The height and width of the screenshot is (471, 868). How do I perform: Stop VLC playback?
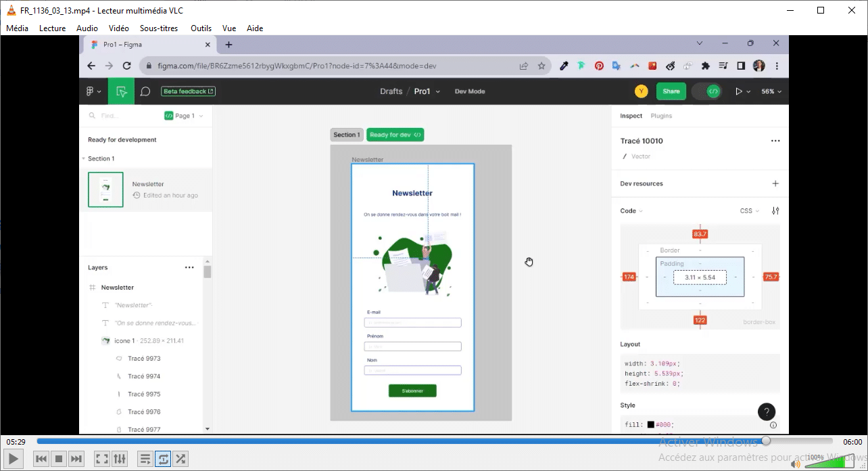click(x=59, y=459)
